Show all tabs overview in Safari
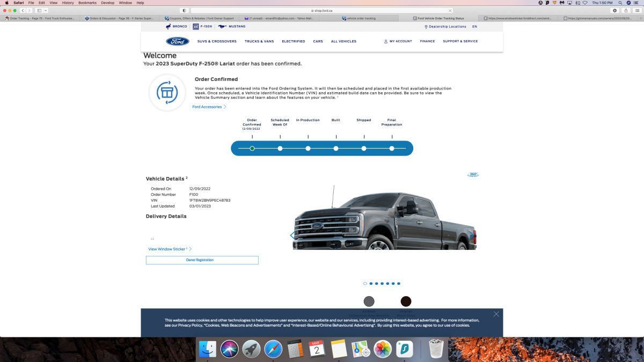This screenshot has width=644, height=362. pos(638,10)
